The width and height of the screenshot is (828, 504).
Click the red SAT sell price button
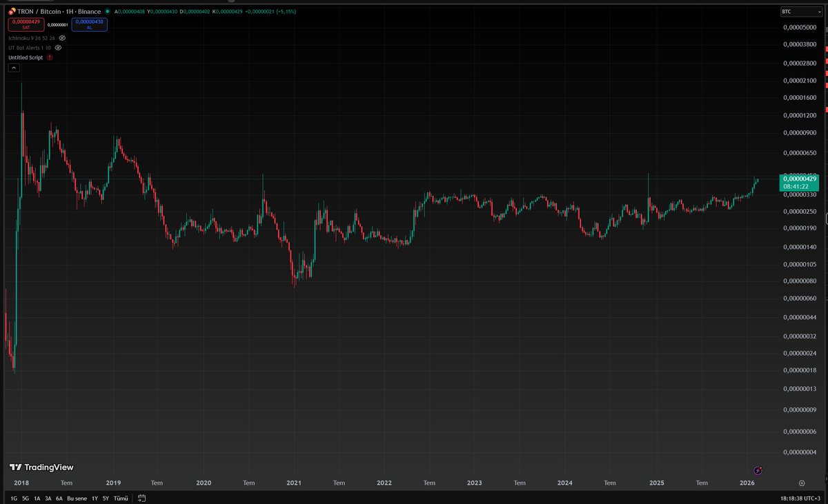click(26, 24)
